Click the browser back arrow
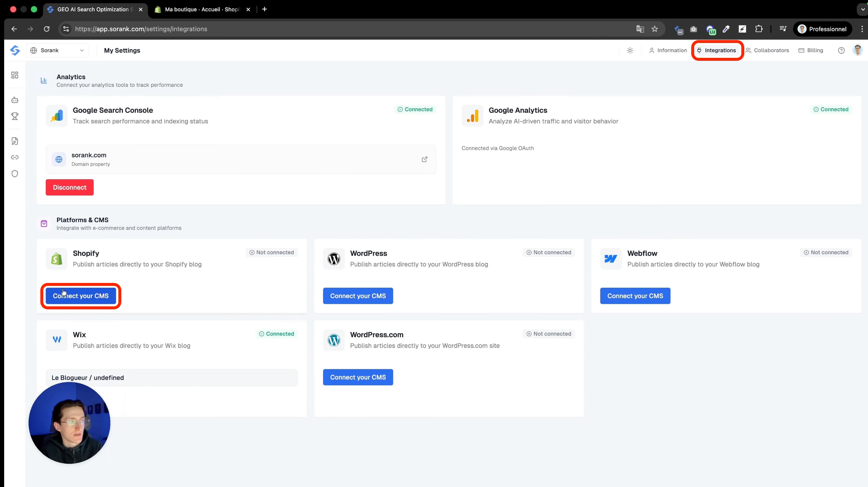This screenshot has height=487, width=868. coord(14,29)
